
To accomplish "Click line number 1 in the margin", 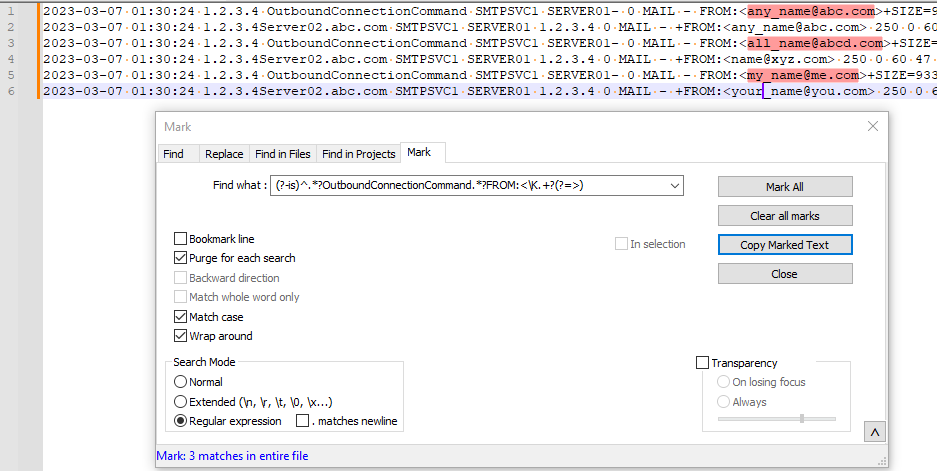I will (11, 11).
